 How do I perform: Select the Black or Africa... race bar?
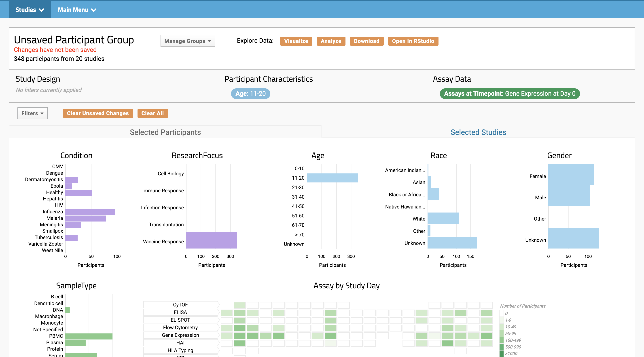pos(433,194)
